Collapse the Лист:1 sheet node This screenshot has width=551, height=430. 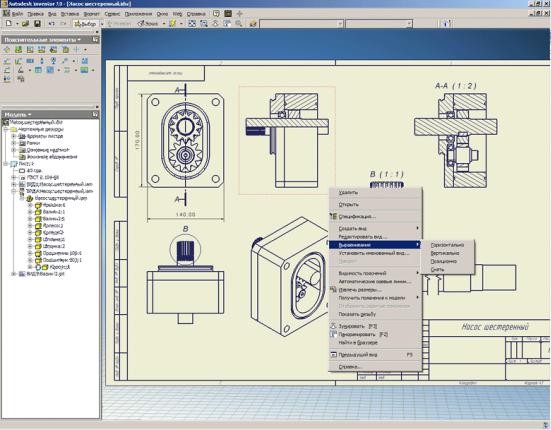tap(6, 164)
